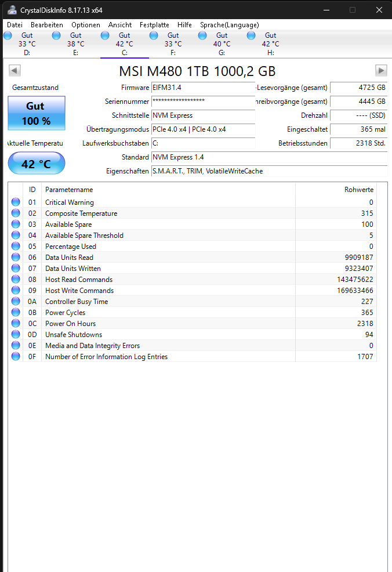Click the Schnittstelle field NVM Express
Screen dimensions: 392x572
tap(203, 115)
